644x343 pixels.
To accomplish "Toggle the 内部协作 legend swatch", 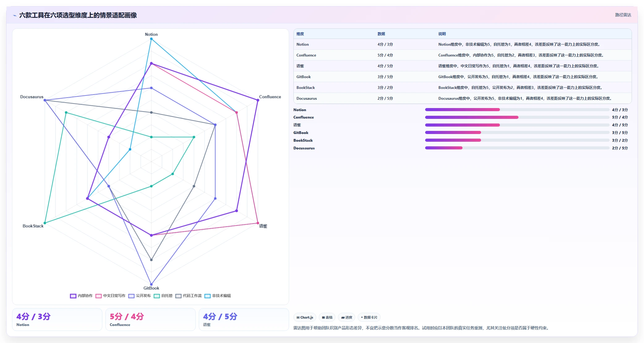I will coord(73,296).
